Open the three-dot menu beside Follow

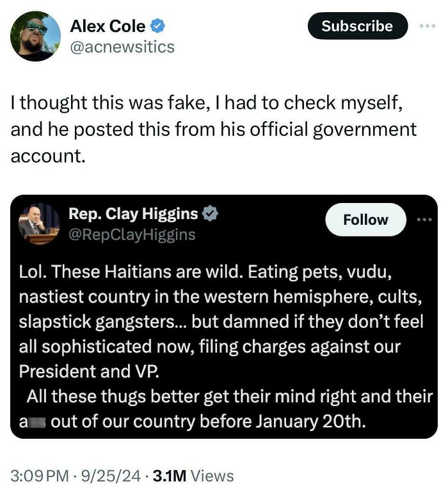(x=424, y=220)
